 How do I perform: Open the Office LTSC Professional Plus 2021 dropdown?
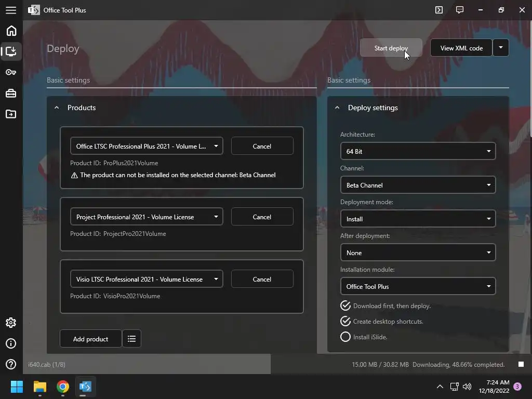point(147,146)
